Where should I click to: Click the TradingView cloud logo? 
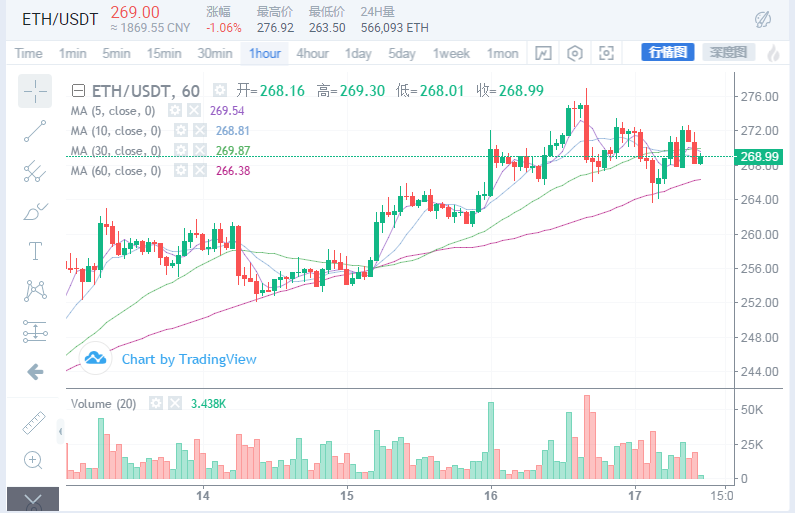click(95, 358)
